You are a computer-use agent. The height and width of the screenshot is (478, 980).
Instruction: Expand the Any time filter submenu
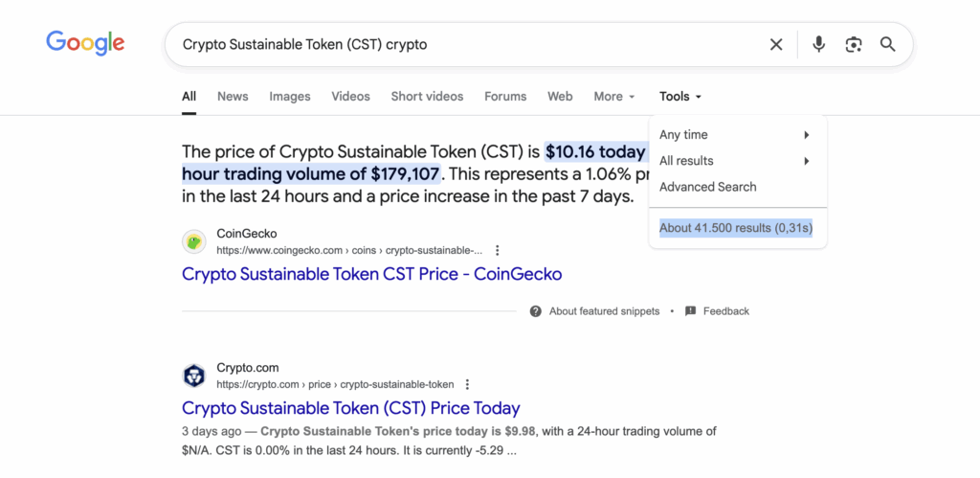[x=734, y=135]
